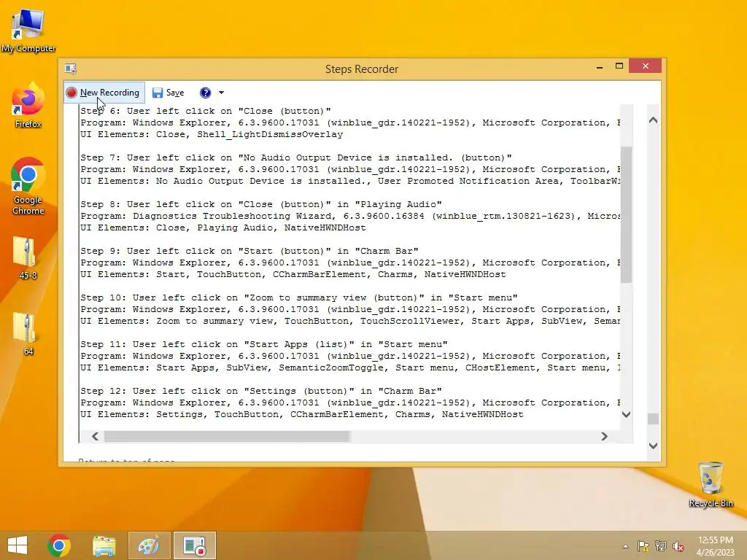Maximize the Steps Recorder window
This screenshot has width=747, height=560.
(619, 66)
